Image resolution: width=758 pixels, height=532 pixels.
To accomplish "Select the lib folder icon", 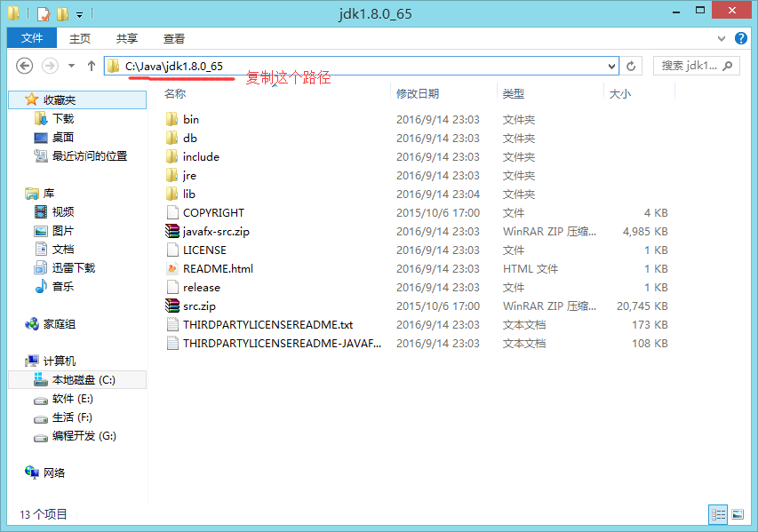I will tap(172, 194).
